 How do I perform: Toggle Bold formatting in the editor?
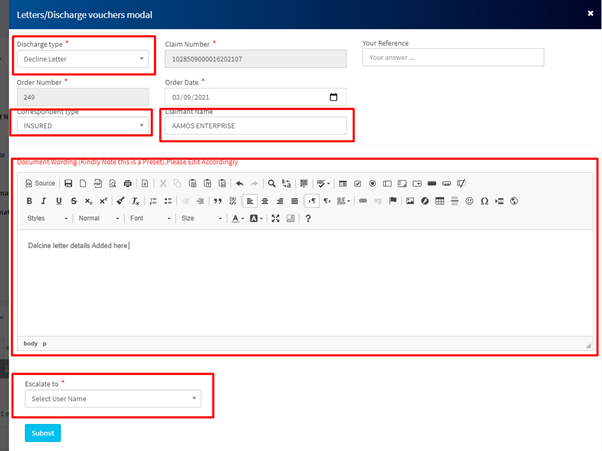coord(30,201)
